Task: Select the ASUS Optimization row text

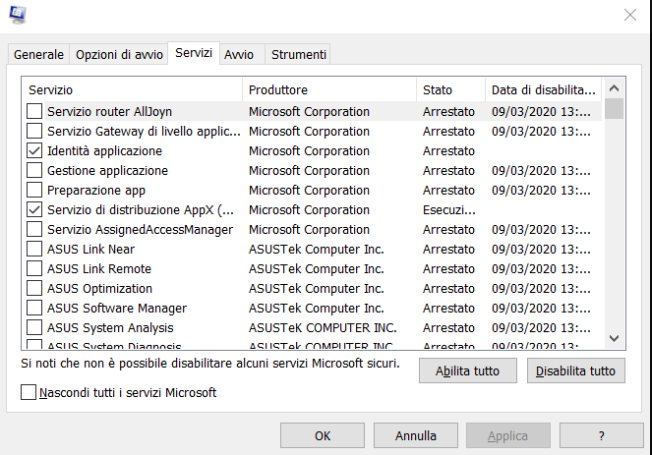Action: [100, 289]
